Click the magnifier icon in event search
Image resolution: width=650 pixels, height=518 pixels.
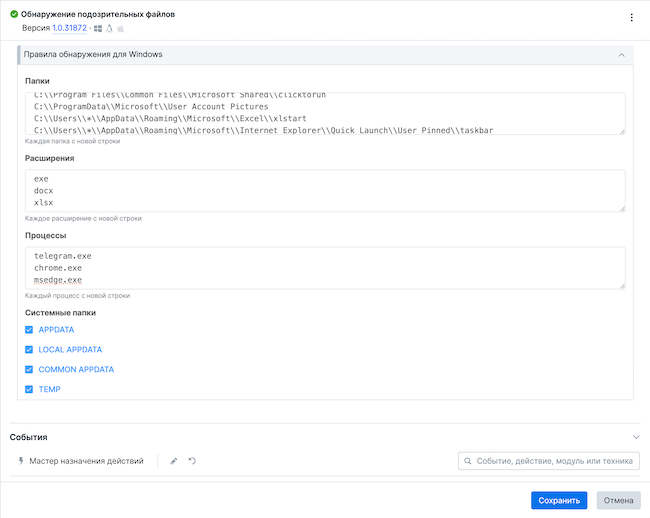[x=468, y=461]
